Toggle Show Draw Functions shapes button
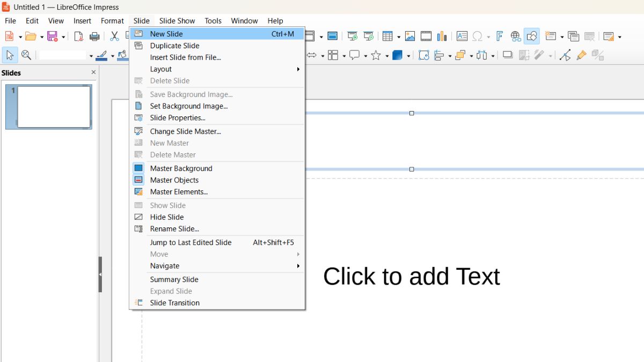Viewport: 644px width, 362px height. tap(532, 36)
